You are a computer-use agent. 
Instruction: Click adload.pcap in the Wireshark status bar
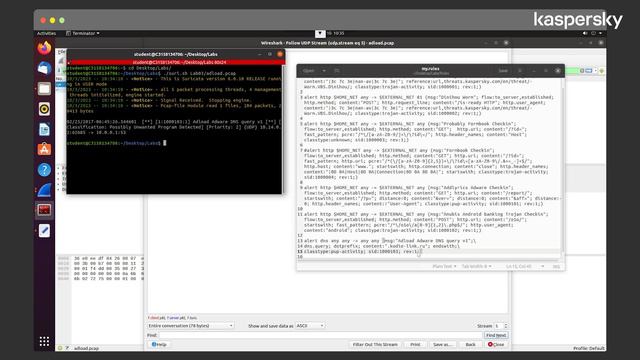click(x=87, y=348)
